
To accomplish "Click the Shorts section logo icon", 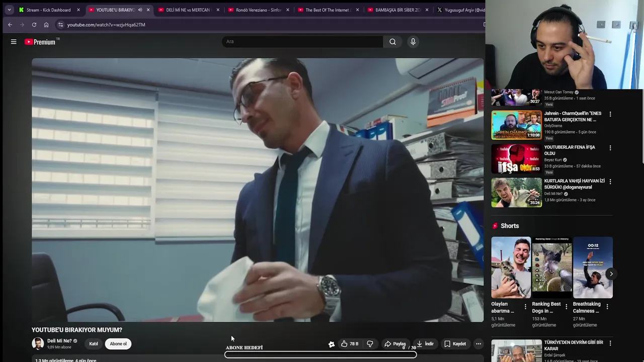I will [495, 226].
